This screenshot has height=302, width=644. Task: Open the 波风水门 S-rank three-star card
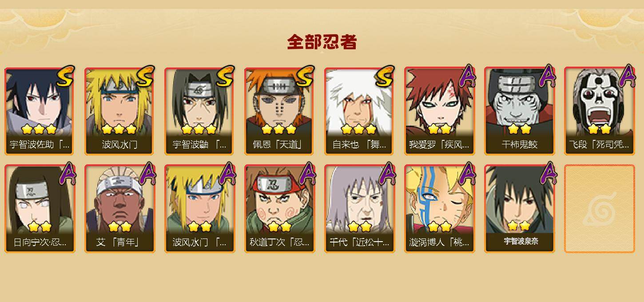(x=119, y=111)
